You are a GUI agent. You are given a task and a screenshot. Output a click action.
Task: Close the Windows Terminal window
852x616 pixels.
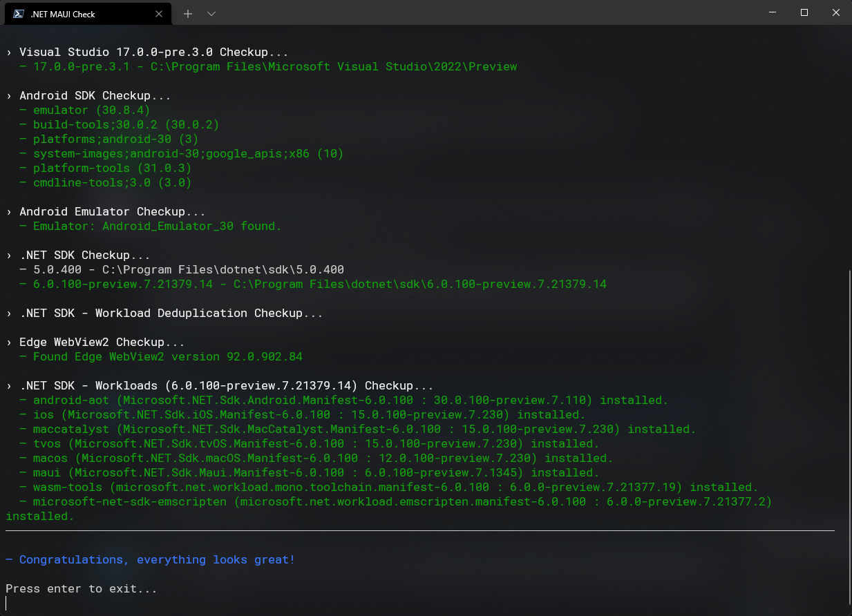836,12
